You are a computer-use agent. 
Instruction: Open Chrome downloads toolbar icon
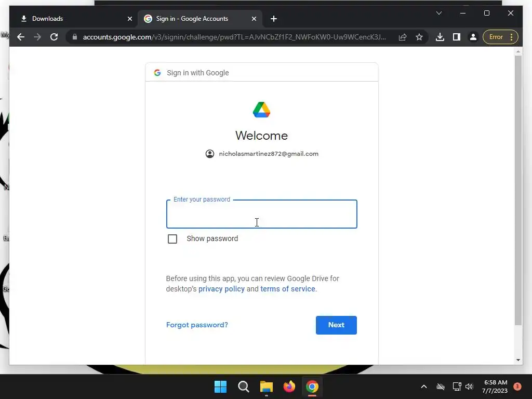[440, 37]
